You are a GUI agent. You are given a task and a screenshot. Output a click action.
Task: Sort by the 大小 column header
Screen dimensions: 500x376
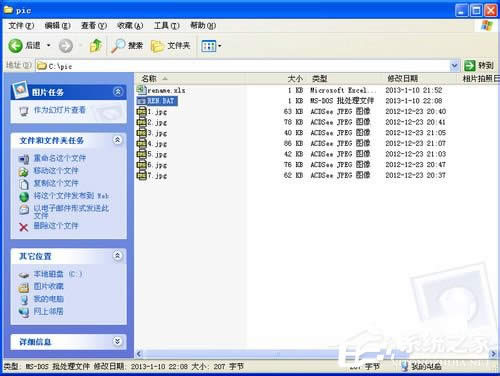[295, 79]
